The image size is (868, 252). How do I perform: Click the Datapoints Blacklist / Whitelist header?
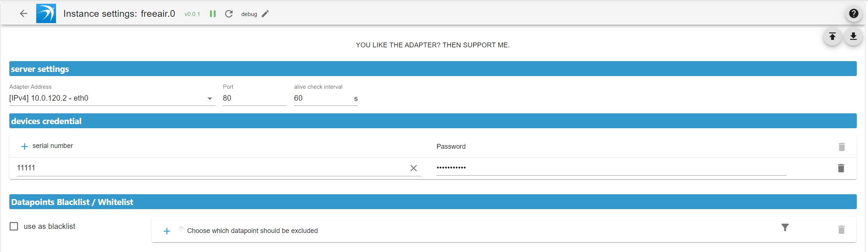[433, 202]
